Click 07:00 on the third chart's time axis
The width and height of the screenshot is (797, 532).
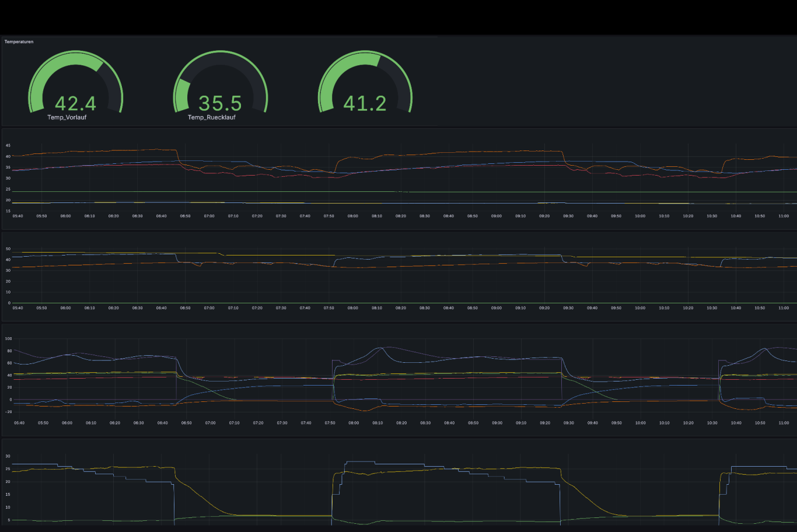tap(210, 423)
